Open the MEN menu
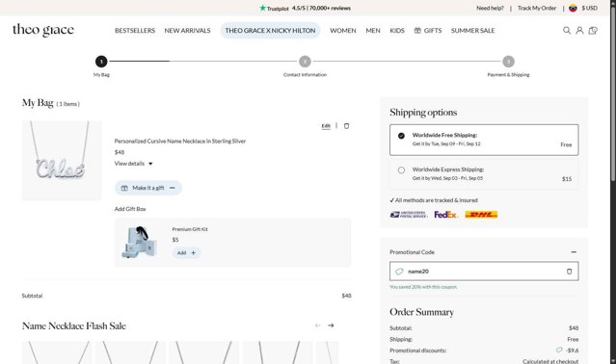 coord(373,30)
